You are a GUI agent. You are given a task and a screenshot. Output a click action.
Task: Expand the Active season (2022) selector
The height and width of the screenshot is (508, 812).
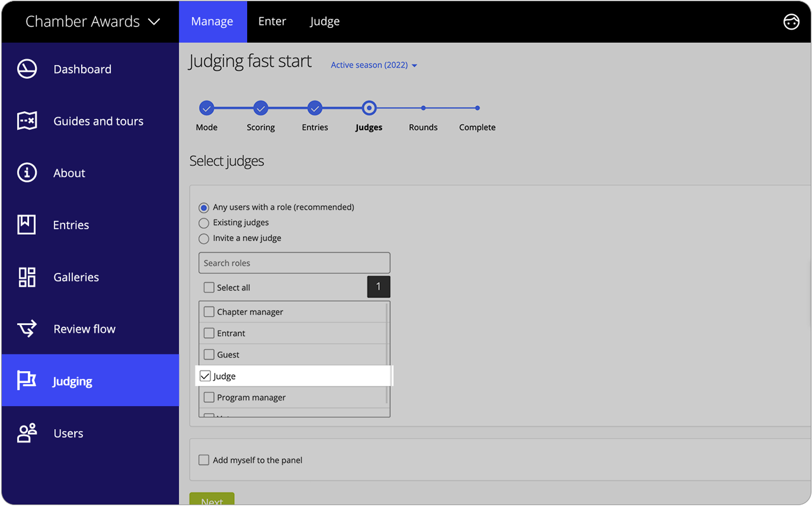(373, 65)
